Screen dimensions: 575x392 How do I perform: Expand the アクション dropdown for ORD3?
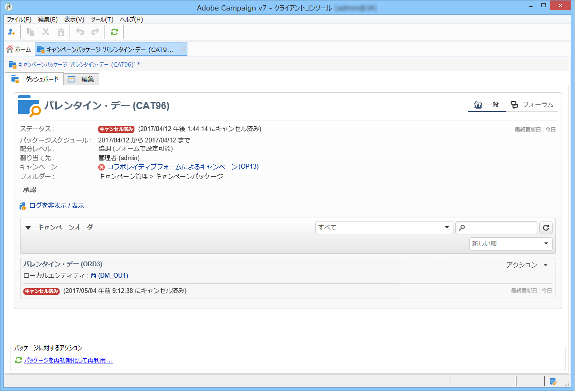527,265
